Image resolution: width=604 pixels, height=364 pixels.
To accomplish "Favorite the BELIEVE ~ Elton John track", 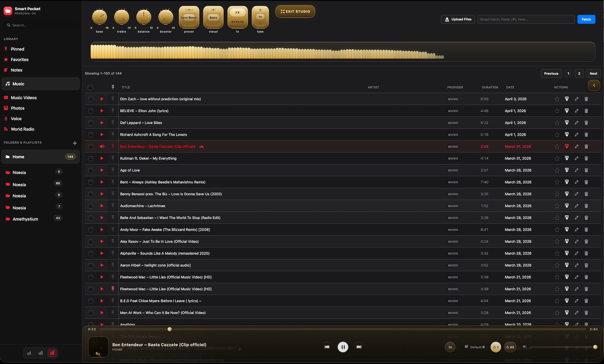I will point(557,111).
